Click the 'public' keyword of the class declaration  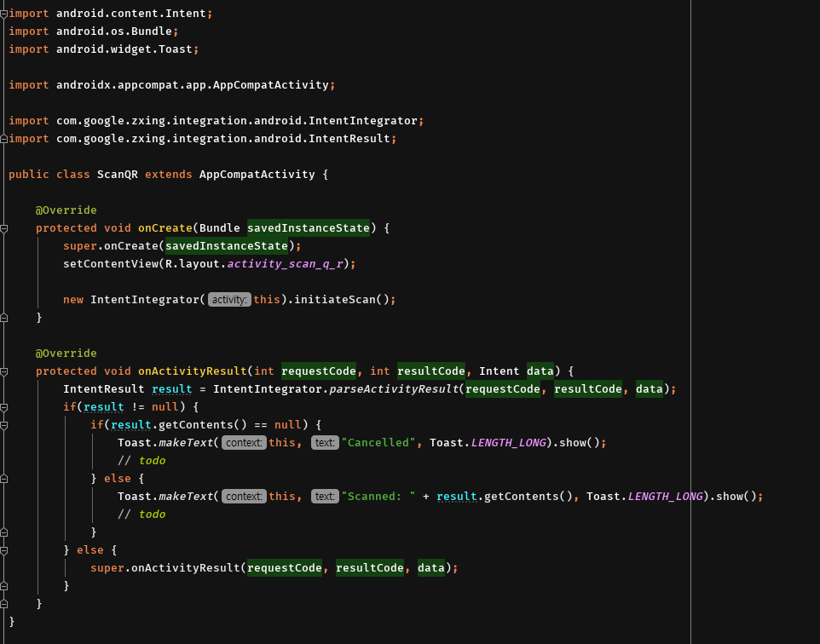(29, 175)
